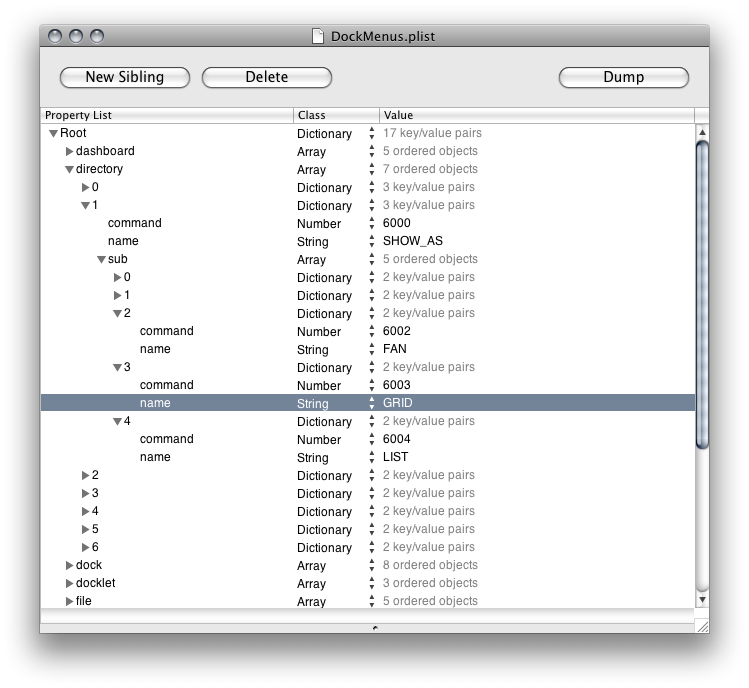This screenshot has height=688, width=749.
Task: Collapse the sub array triangle
Action: [x=101, y=259]
